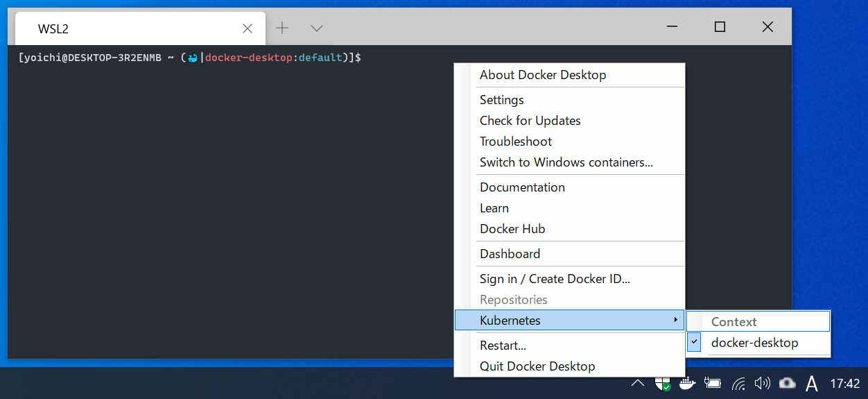
Task: Open Wi-Fi network tray icon
Action: click(x=738, y=383)
